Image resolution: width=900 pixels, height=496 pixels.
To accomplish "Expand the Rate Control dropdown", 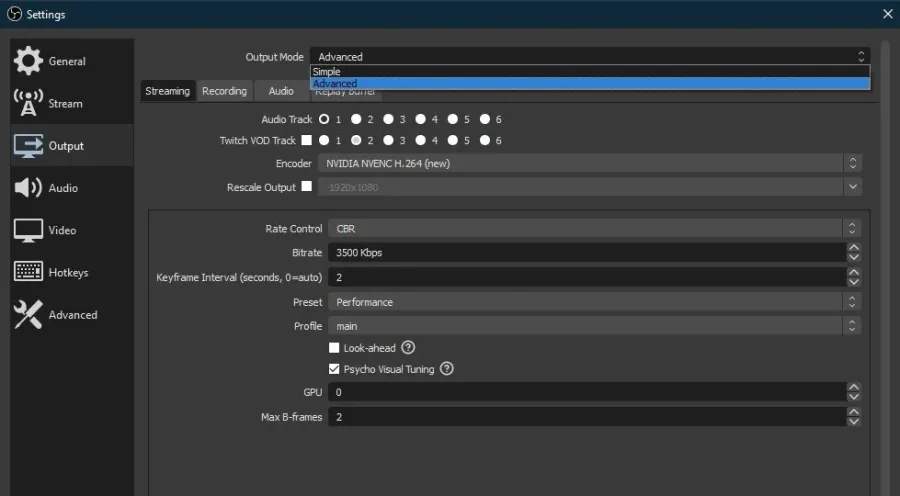I will (594, 228).
